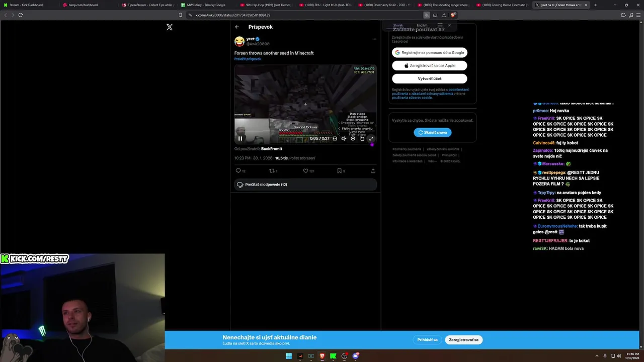
Task: Bookmark the post
Action: point(341,171)
